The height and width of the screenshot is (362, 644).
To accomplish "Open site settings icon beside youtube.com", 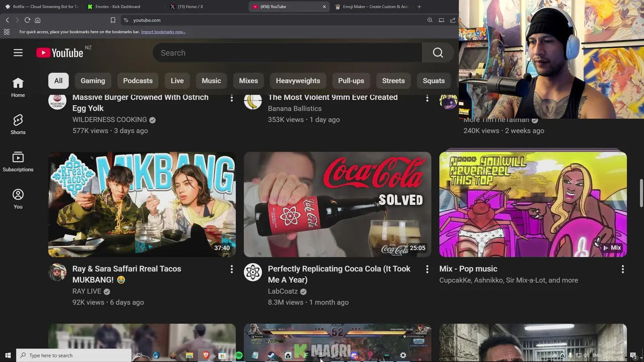I will (x=126, y=20).
